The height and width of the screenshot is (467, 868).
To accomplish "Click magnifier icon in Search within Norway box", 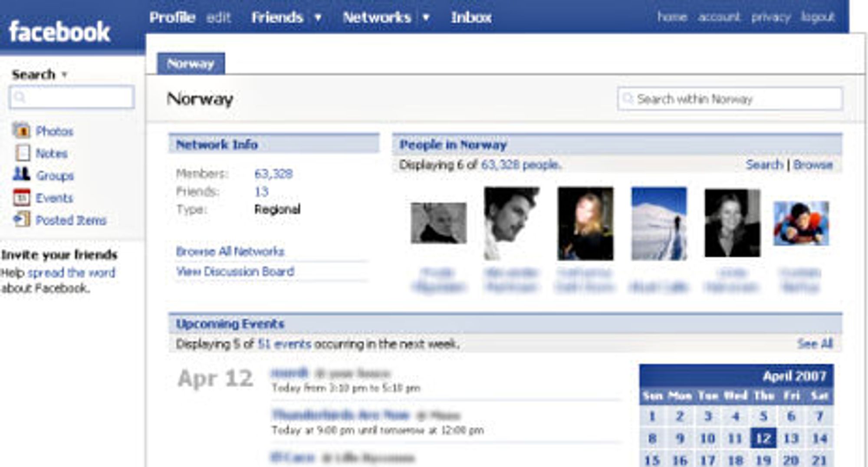I will pos(628,99).
